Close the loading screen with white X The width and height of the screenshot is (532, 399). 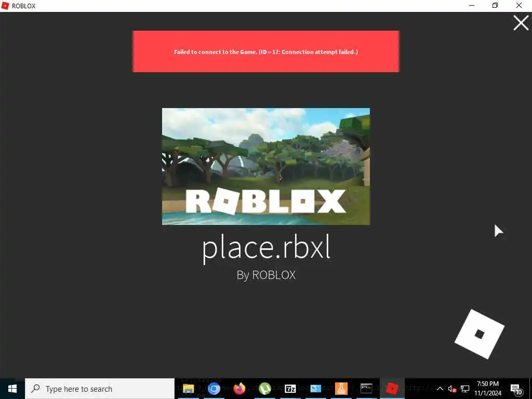521,23
